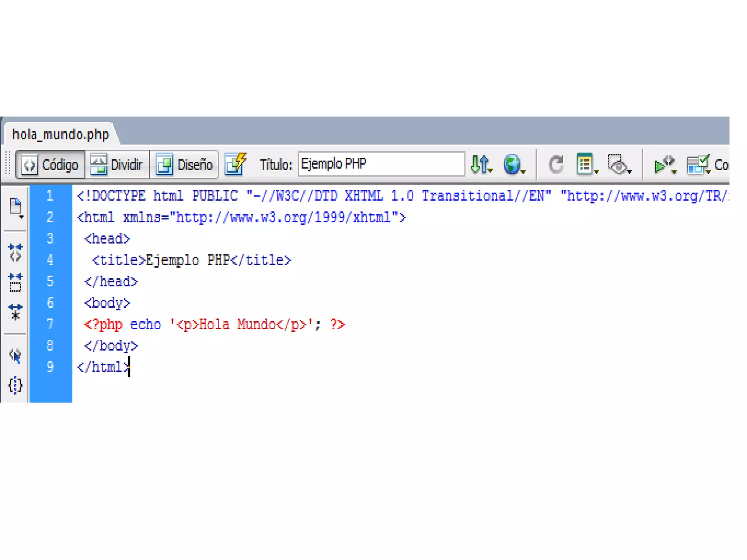Open the File Management arrows menu

point(481,164)
